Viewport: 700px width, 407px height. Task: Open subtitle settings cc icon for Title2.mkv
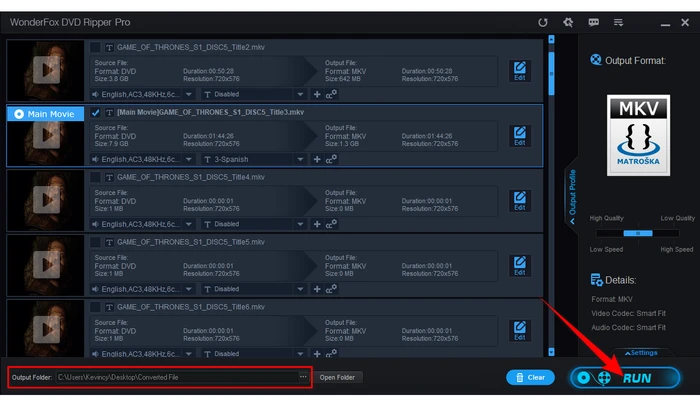(x=331, y=94)
